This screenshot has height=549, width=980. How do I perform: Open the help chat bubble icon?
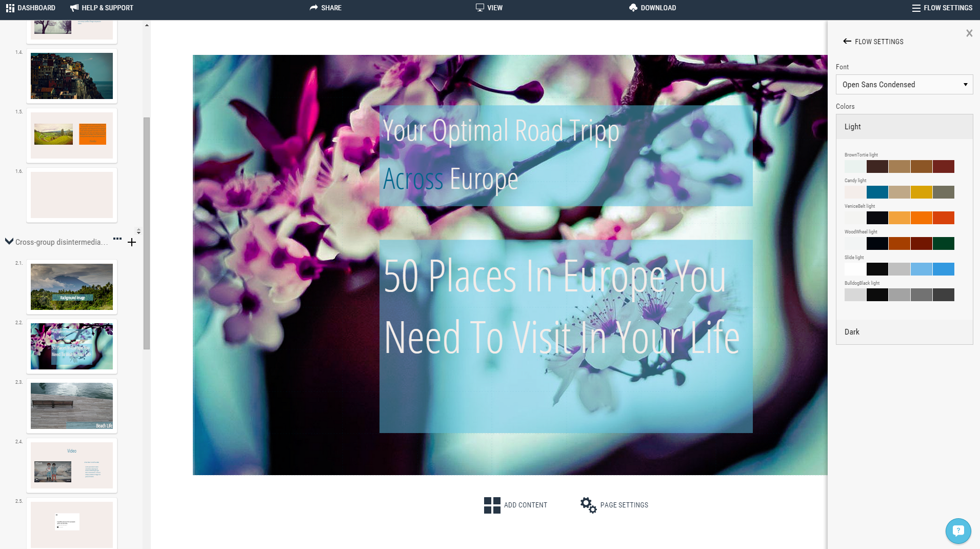tap(958, 531)
